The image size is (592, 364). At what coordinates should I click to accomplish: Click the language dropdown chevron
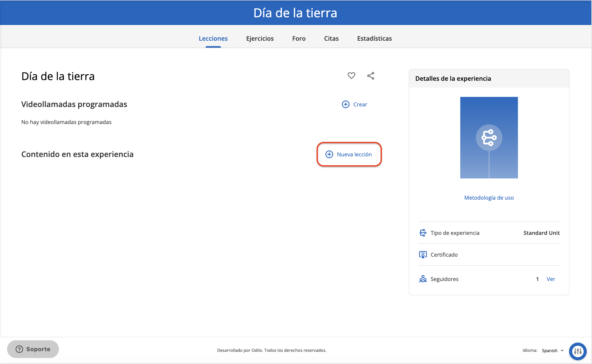[562, 351]
